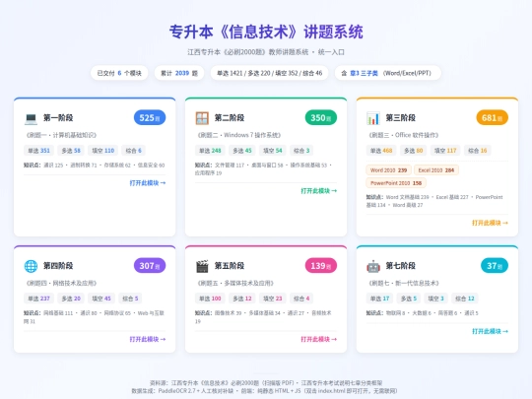The height and width of the screenshot is (399, 532).
Task: Click the 307 count badge
Action: point(150,266)
